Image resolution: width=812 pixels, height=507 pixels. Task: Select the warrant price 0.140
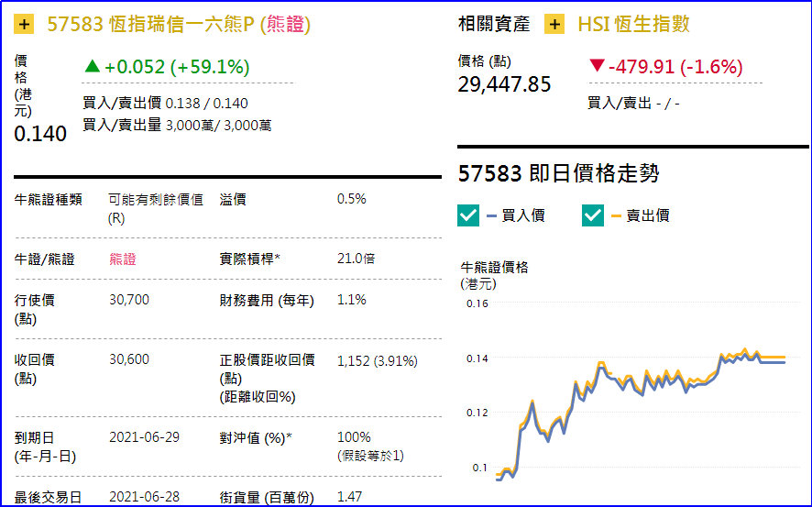40,134
